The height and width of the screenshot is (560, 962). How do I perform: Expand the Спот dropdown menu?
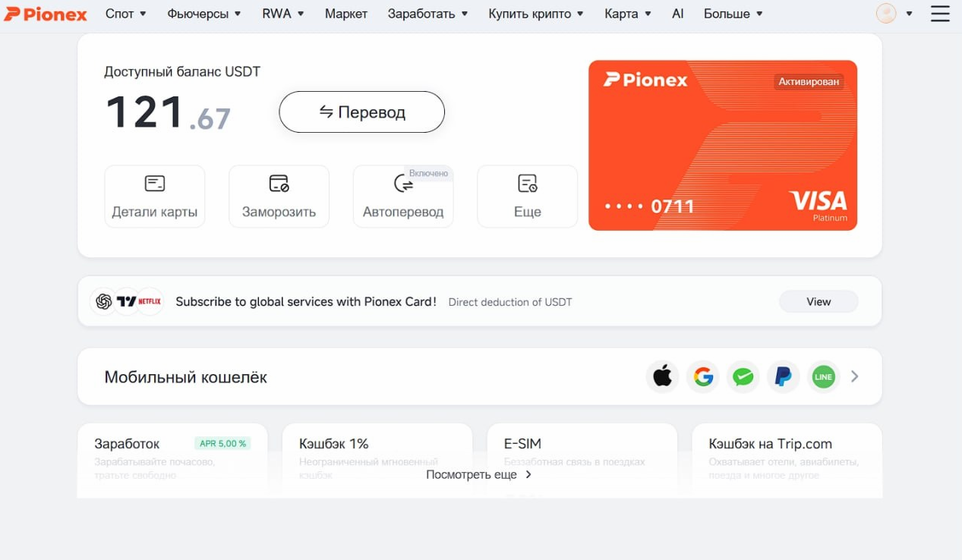click(126, 14)
